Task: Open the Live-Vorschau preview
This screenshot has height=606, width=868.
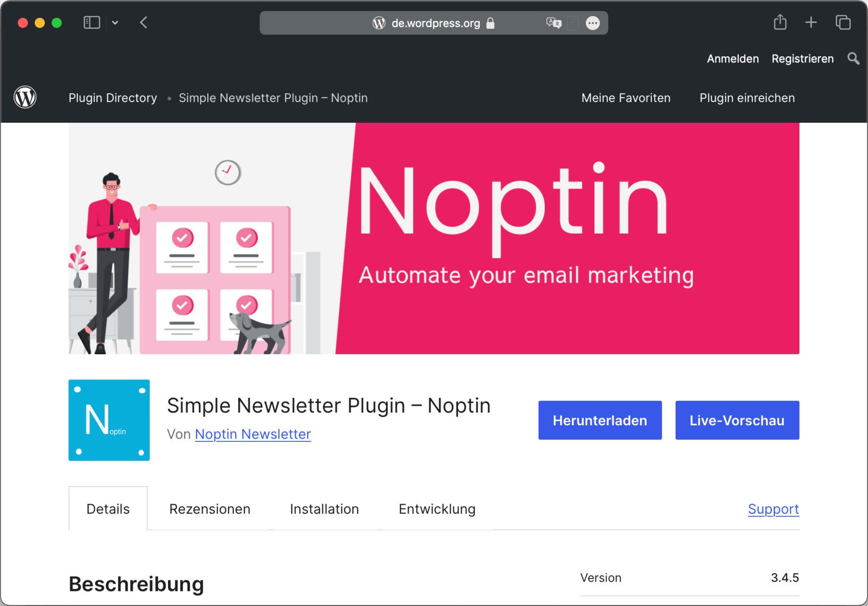Action: (x=737, y=420)
